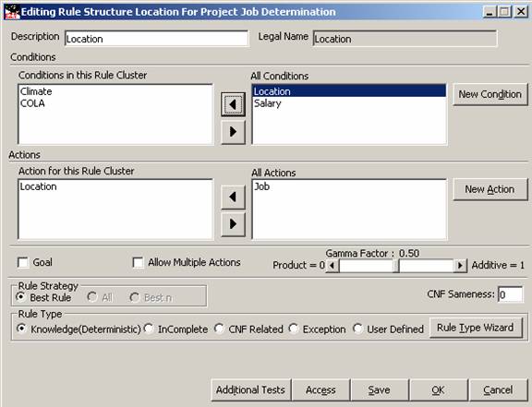Click the Gamma Factor slider left arrow

tap(332, 266)
